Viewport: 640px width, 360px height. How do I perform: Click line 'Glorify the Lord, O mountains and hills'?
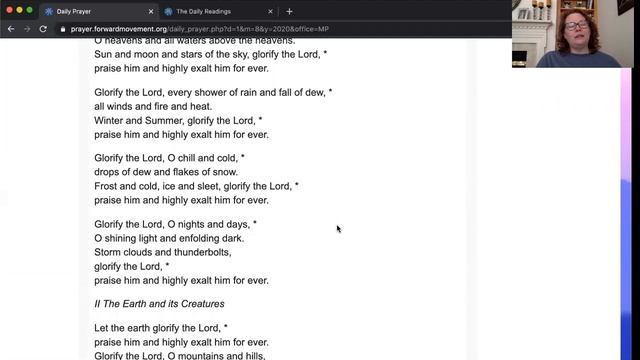pos(180,356)
